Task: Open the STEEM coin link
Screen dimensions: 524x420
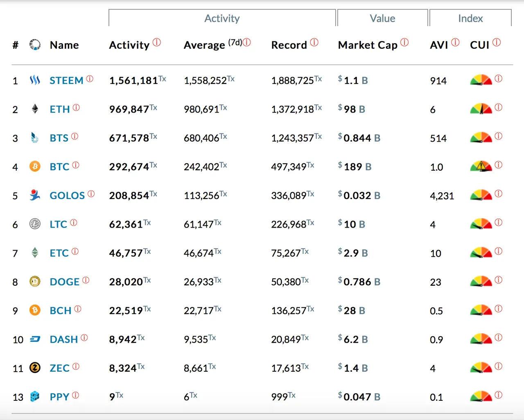Action: [66, 81]
